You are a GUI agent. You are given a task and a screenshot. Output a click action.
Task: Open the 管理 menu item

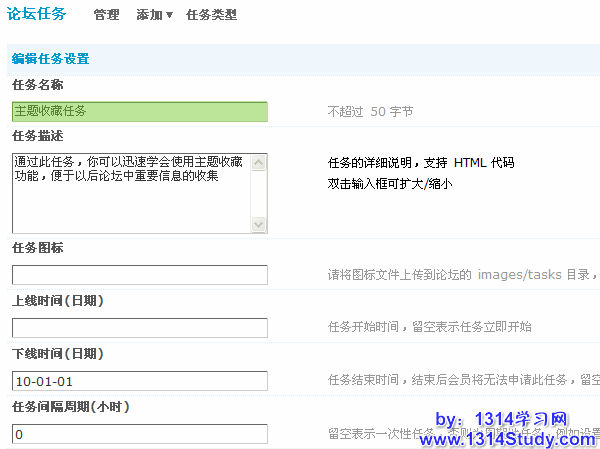(106, 15)
